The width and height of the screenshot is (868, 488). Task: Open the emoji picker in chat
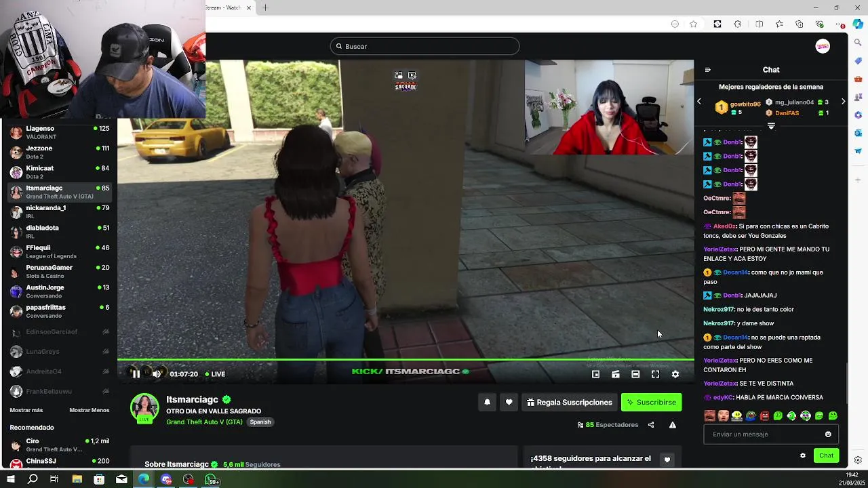828,434
